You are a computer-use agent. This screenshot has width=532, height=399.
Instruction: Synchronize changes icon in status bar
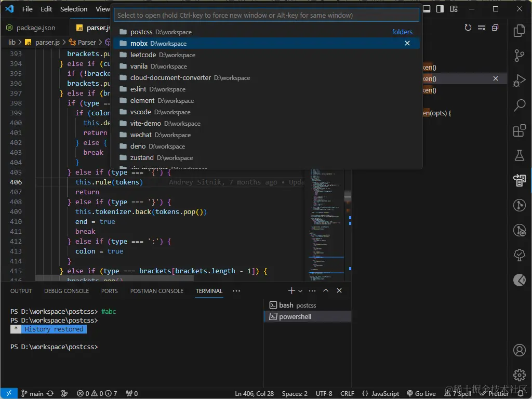pos(50,393)
